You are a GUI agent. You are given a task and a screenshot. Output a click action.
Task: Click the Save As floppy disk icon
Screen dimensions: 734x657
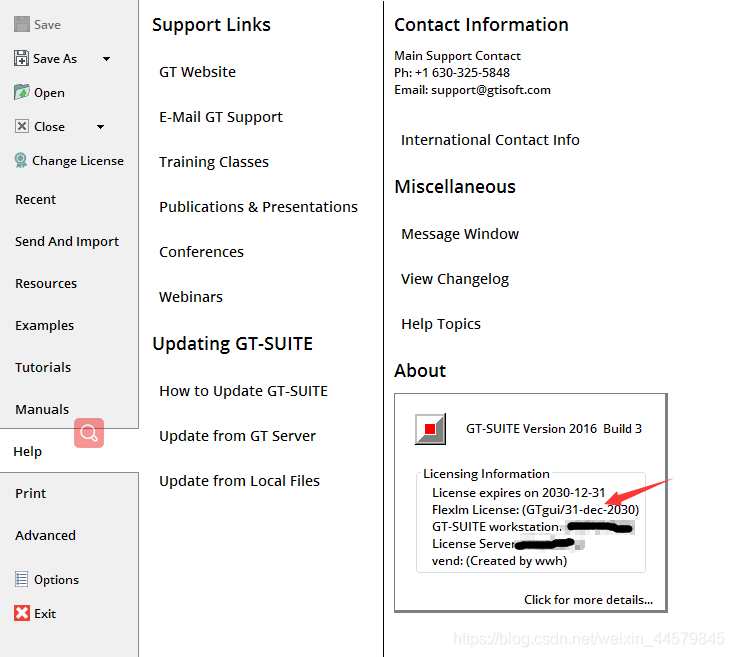22,59
